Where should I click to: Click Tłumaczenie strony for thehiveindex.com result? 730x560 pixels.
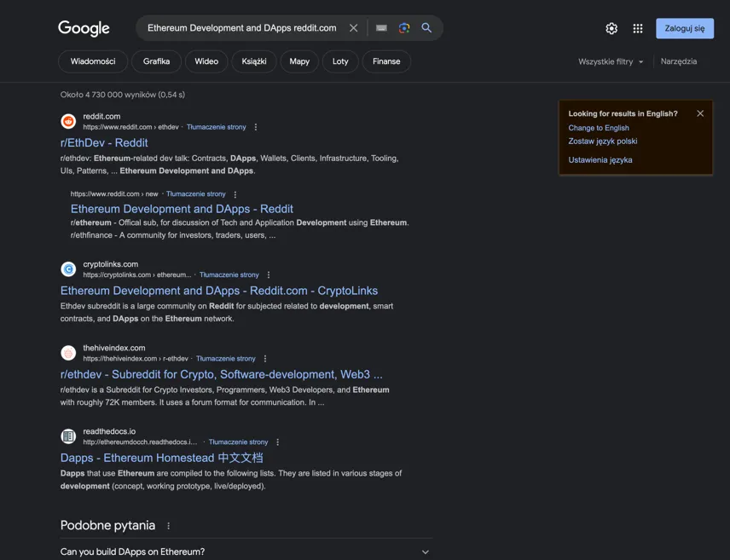point(226,359)
